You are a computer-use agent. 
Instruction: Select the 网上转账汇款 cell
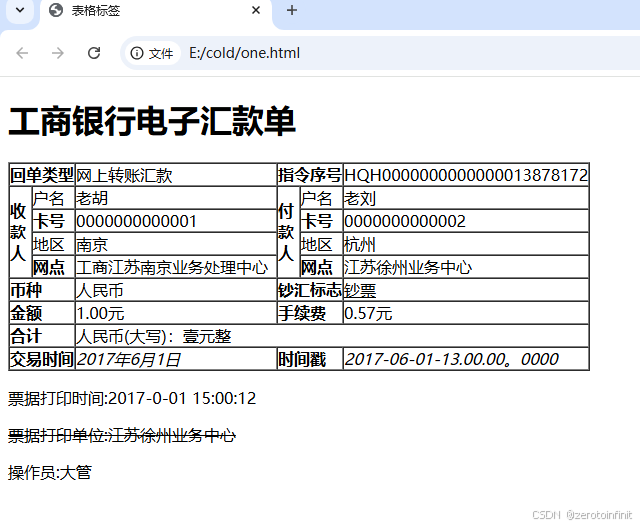pos(176,175)
